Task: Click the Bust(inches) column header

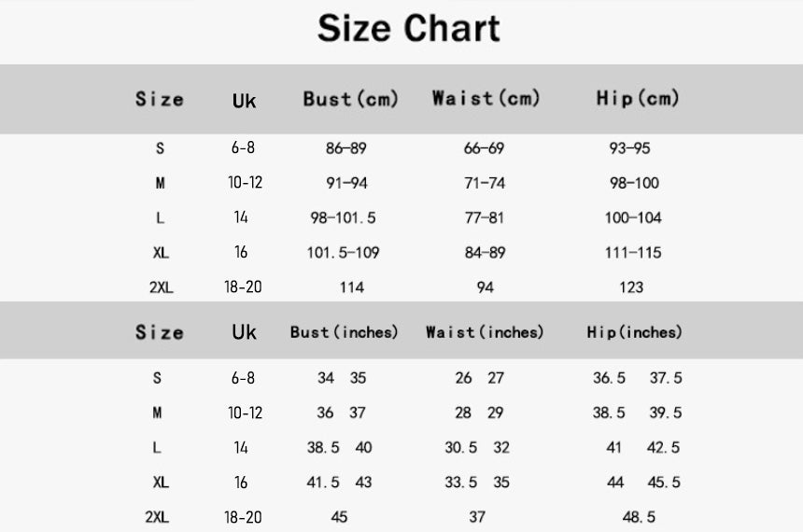Action: [344, 332]
